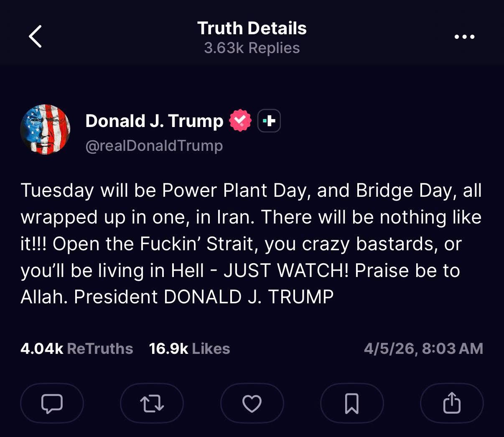Click the word Replies under the title

pos(274,48)
